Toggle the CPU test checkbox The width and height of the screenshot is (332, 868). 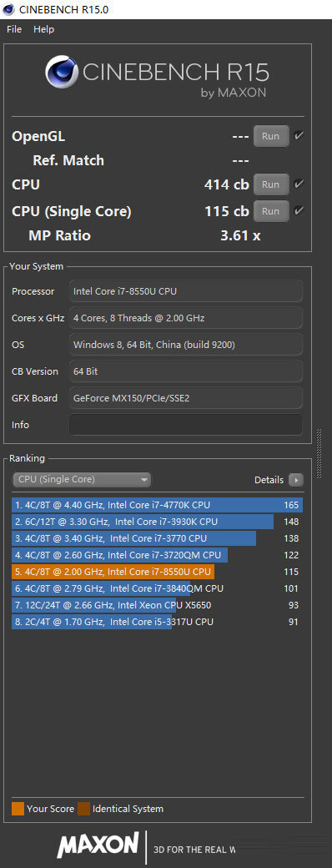pos(299,184)
